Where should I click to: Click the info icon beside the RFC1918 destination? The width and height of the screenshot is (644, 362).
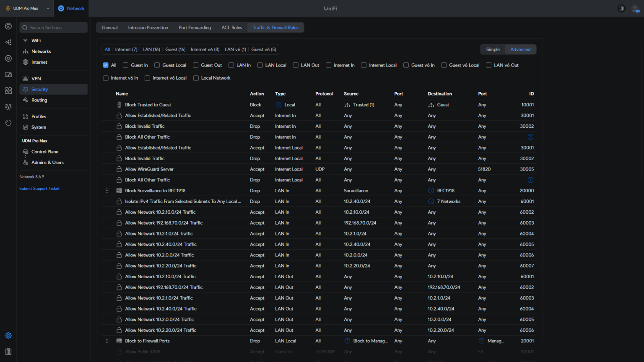431,190
